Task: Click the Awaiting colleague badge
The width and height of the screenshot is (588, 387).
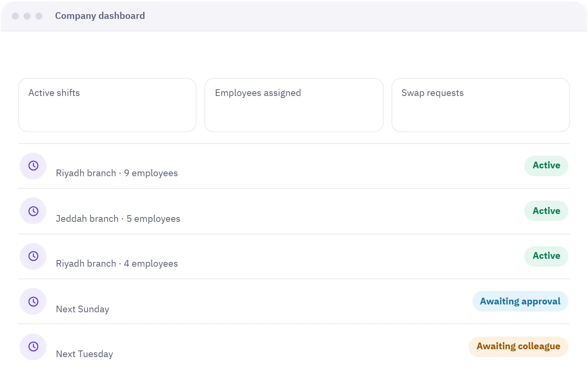Action: 518,346
